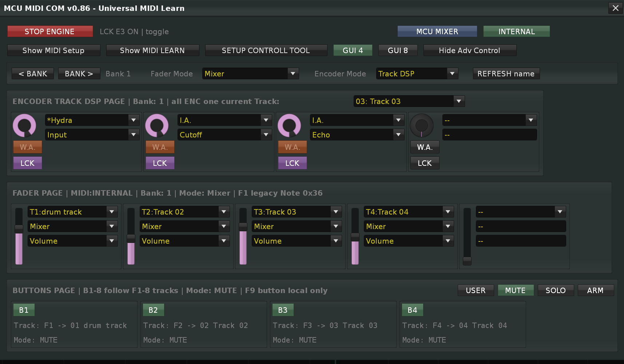Open the T4:Track 04 fader dropdown
The image size is (624, 364).
click(x=409, y=212)
